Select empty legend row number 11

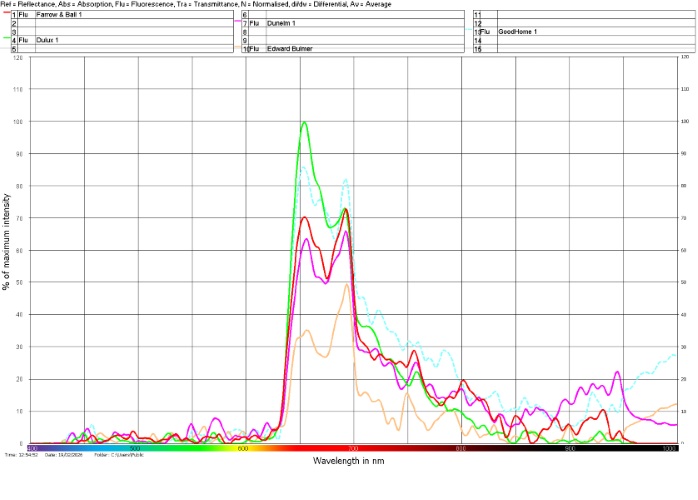(584, 15)
